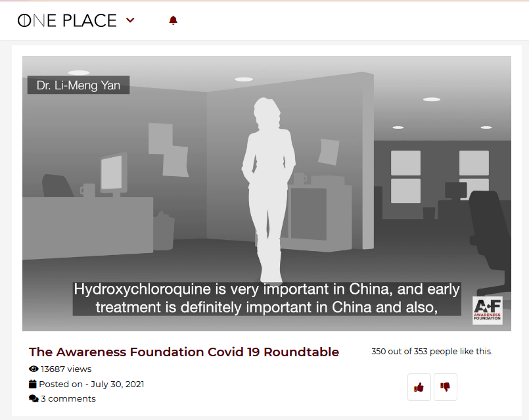This screenshot has height=420, width=529.
Task: Click the comments bubble icon
Action: click(x=34, y=399)
